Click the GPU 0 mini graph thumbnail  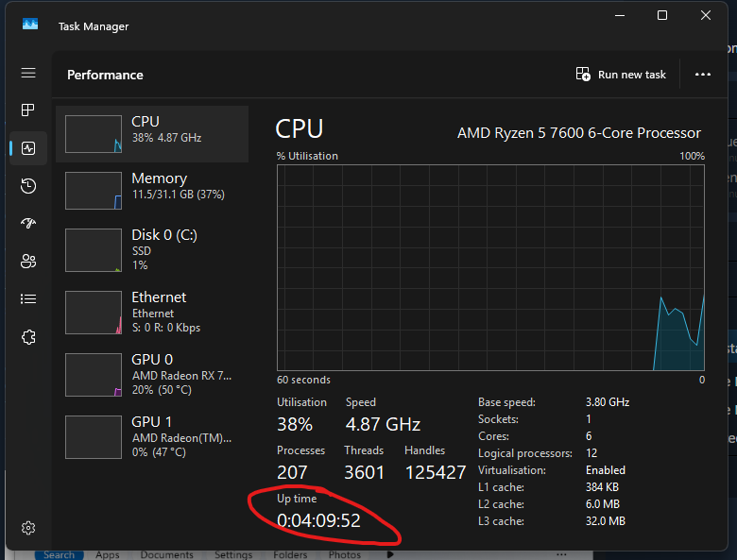point(94,375)
